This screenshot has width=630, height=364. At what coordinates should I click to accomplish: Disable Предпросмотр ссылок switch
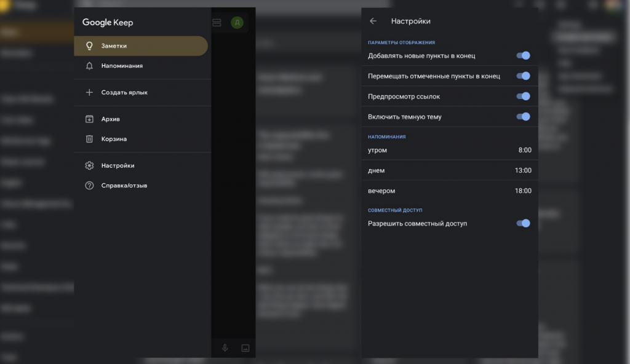523,97
